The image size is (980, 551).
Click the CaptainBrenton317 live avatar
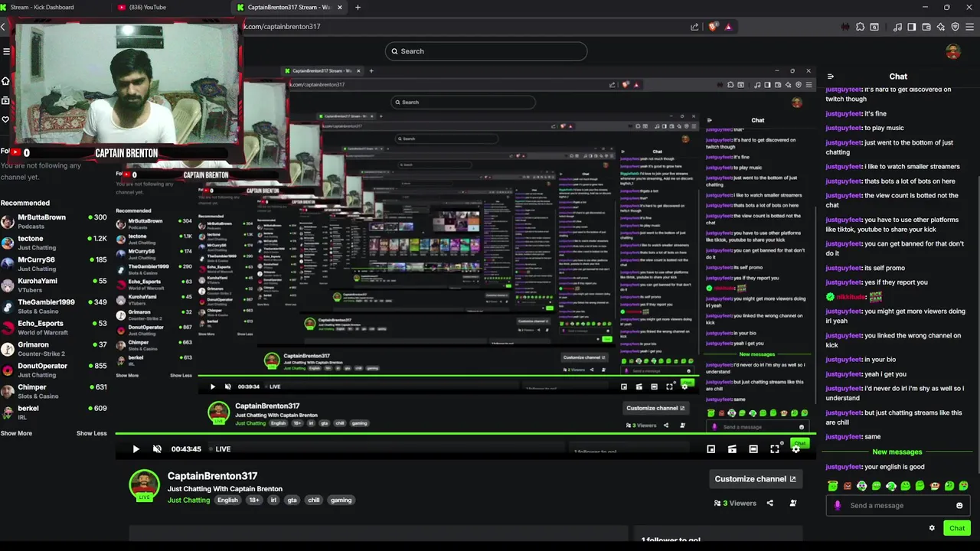click(144, 485)
